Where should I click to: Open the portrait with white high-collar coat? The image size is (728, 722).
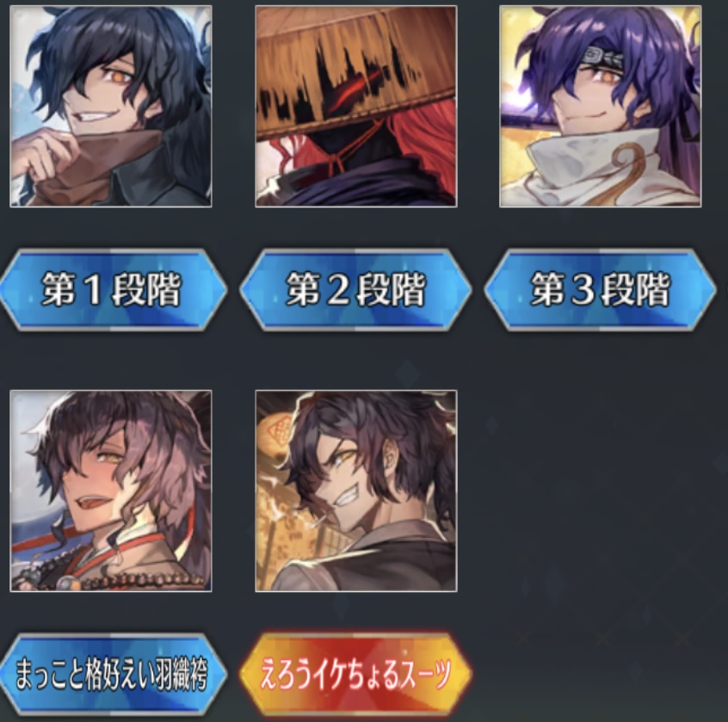click(x=601, y=107)
